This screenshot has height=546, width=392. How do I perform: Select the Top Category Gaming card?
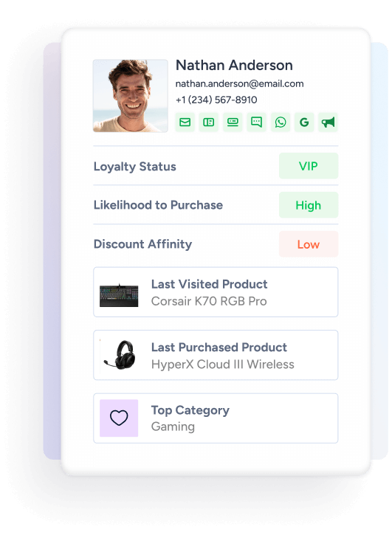[x=216, y=418]
